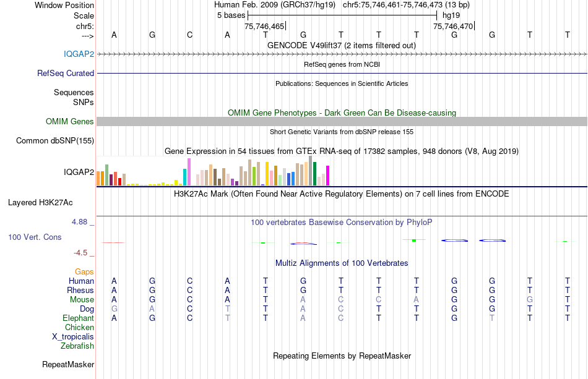Click the RefSeq Curated dark blue intron line
588x379 pixels.
342,73
